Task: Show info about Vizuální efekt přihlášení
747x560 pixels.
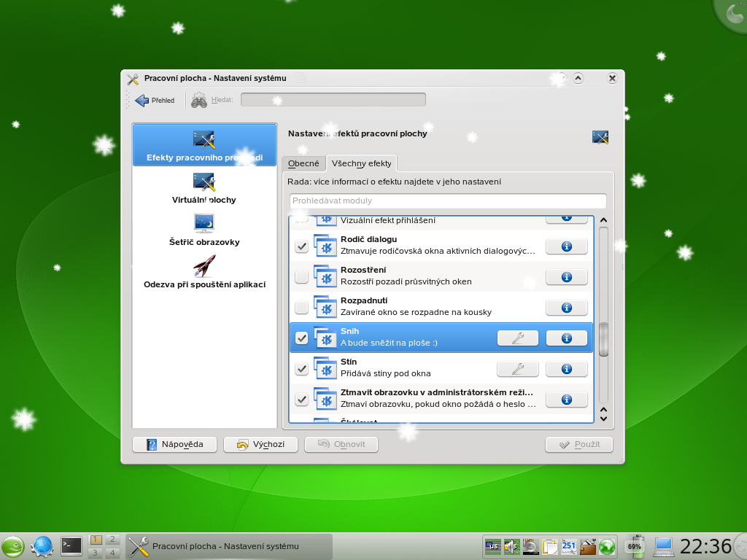Action: pyautogui.click(x=566, y=219)
